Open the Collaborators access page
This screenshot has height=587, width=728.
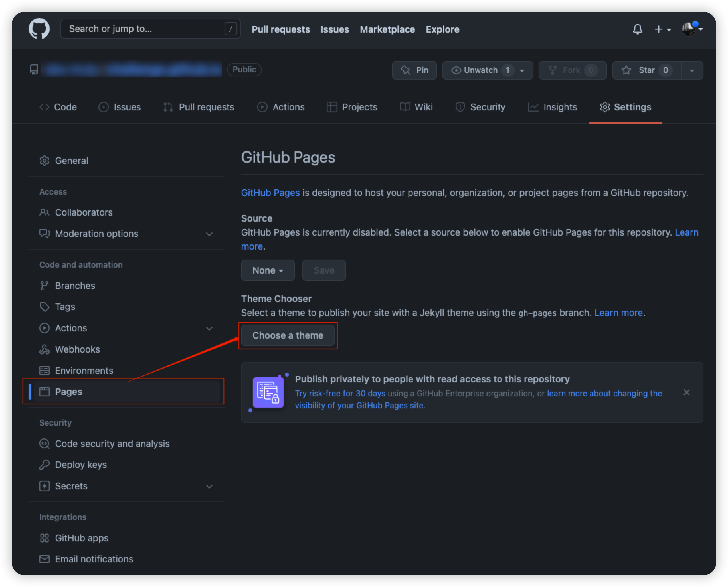coord(84,212)
